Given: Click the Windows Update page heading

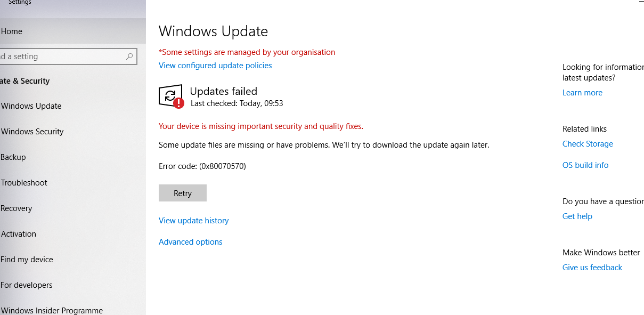Looking at the screenshot, I should coord(213,31).
